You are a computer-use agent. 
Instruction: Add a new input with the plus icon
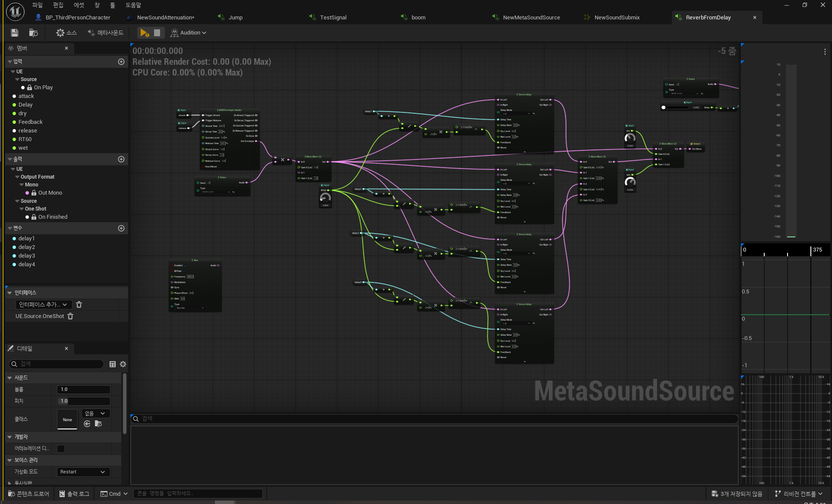tap(121, 62)
